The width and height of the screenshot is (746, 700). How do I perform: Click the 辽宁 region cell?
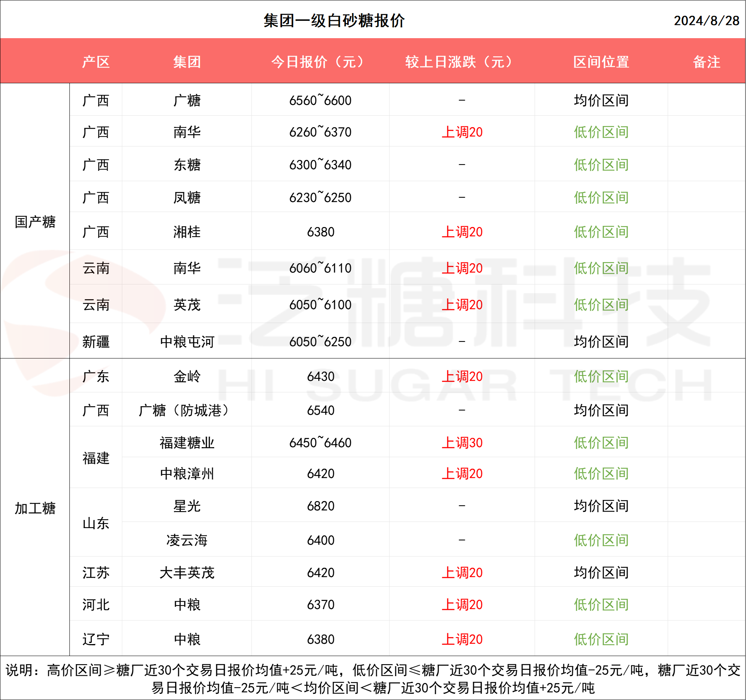click(x=96, y=639)
